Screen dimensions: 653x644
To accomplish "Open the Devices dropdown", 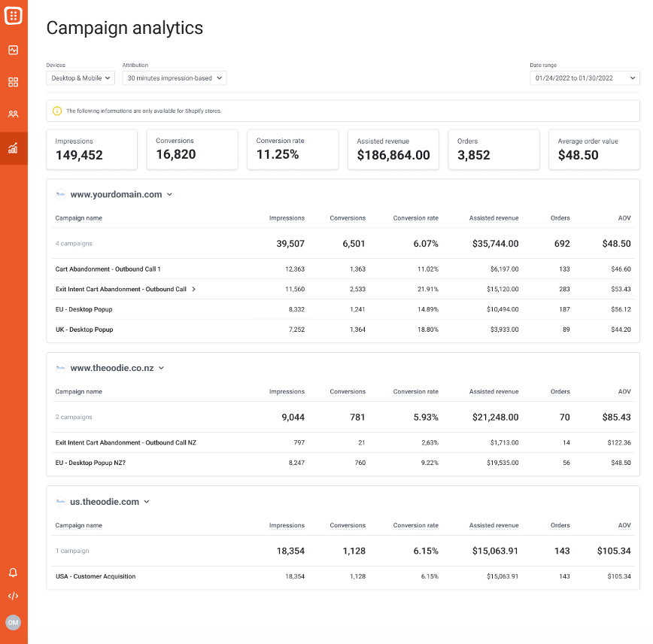I will [x=80, y=78].
